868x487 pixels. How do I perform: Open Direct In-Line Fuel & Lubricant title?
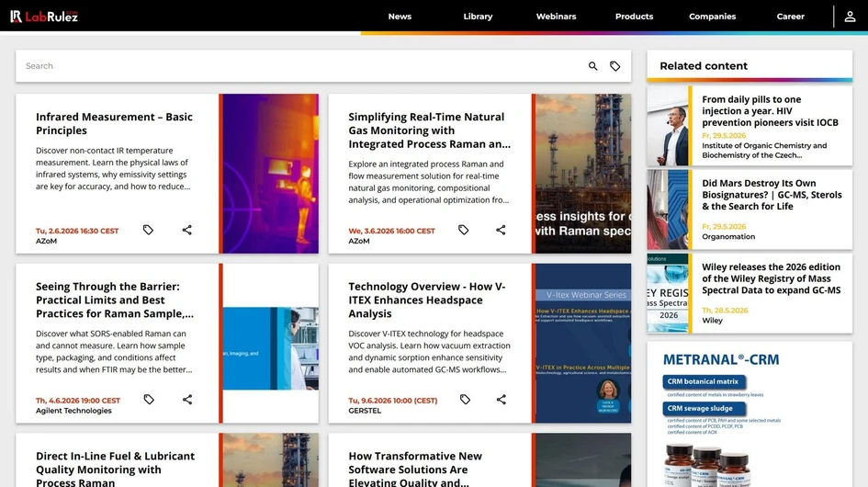click(x=115, y=469)
